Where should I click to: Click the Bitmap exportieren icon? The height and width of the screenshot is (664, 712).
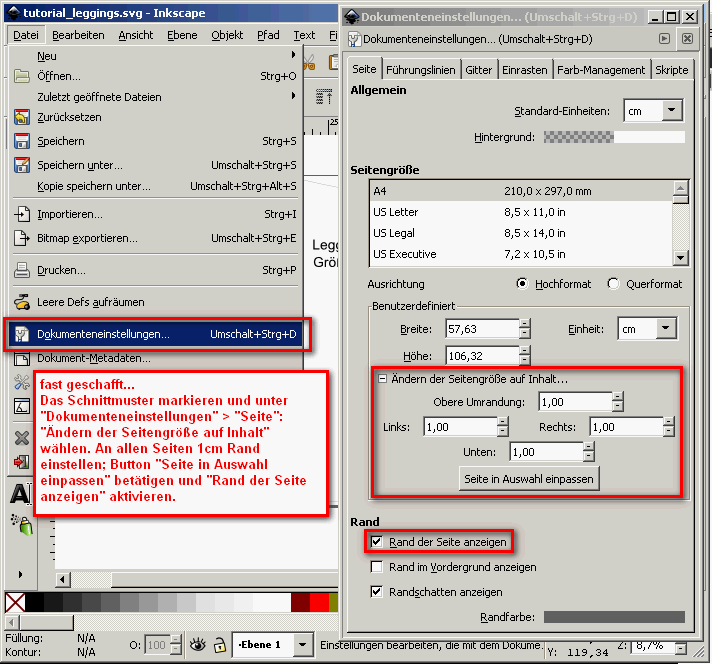22,238
